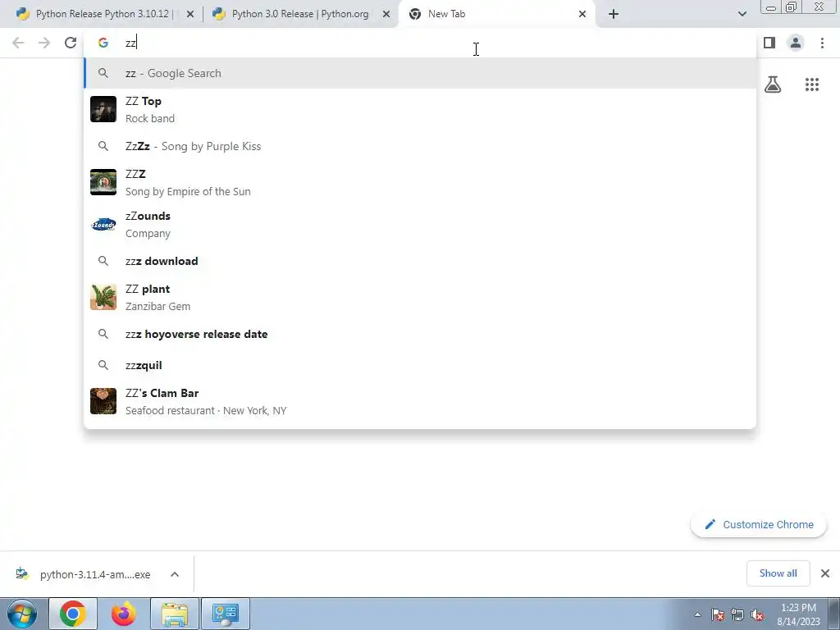This screenshot has width=840, height=630.
Task: Open the Chrome Labs flask icon
Action: coord(773,84)
